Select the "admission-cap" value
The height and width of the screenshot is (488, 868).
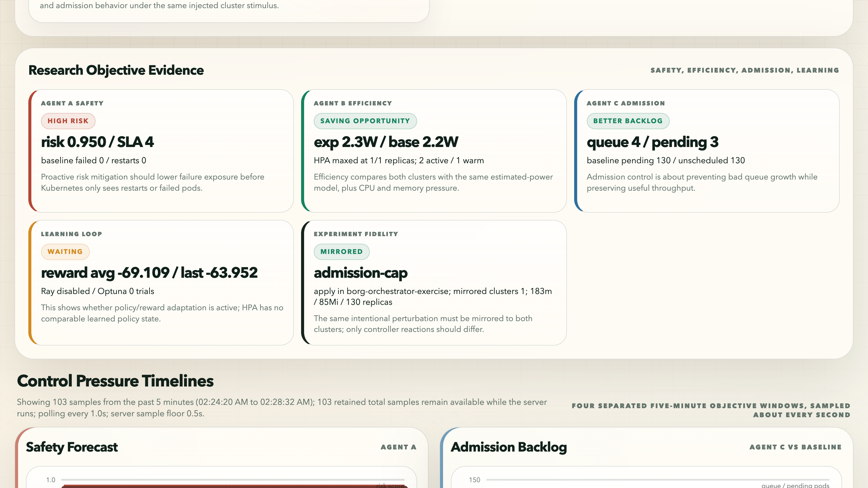(360, 272)
